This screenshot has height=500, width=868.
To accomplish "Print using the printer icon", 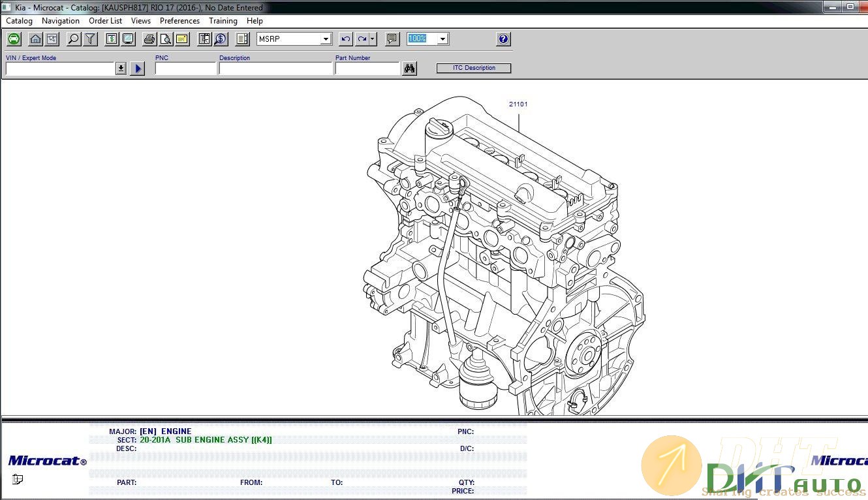I will [149, 39].
